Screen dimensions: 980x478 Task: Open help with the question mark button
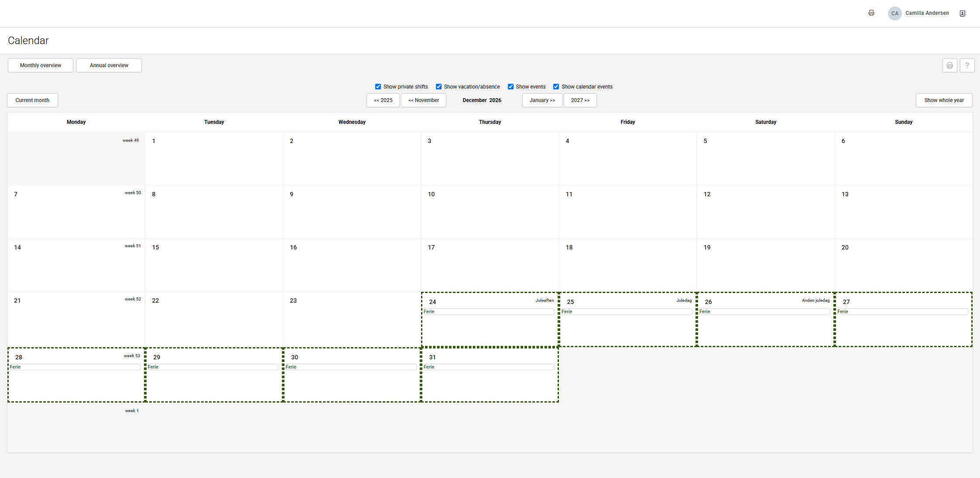pyautogui.click(x=967, y=65)
